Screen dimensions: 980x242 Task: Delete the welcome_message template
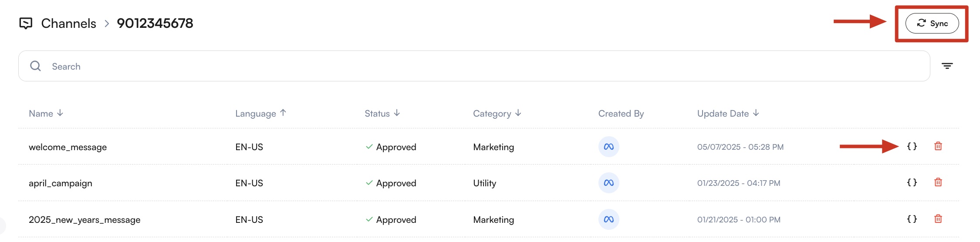pyautogui.click(x=938, y=146)
